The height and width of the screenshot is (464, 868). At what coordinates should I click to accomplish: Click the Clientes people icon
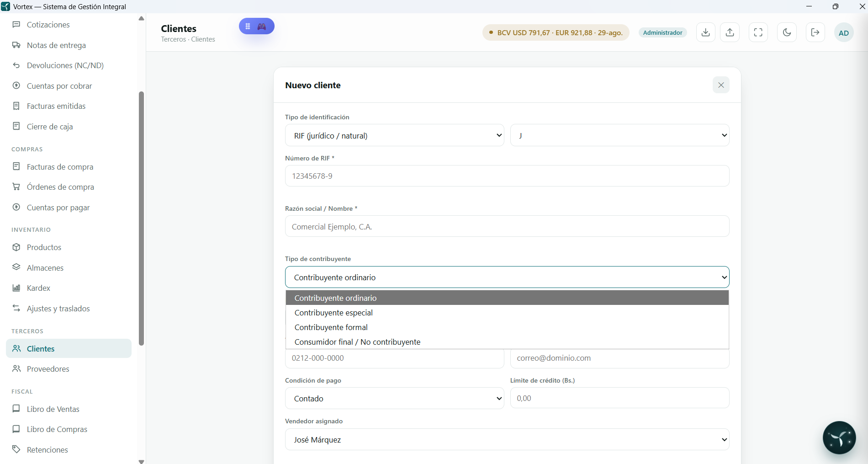tap(16, 348)
